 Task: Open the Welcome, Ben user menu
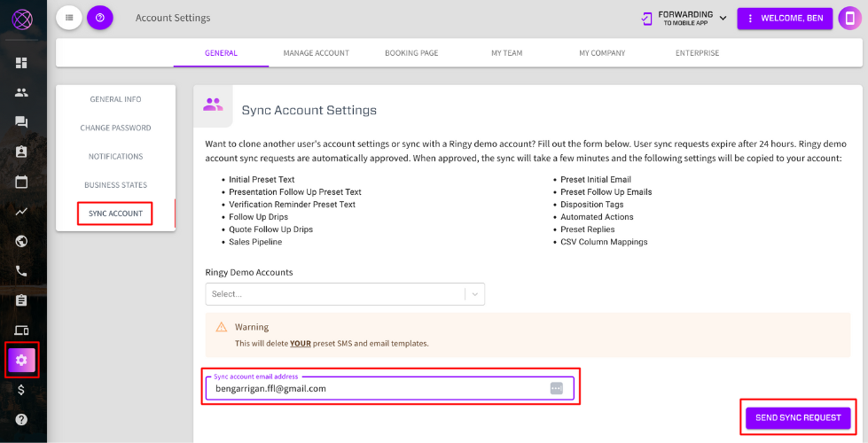pos(785,18)
